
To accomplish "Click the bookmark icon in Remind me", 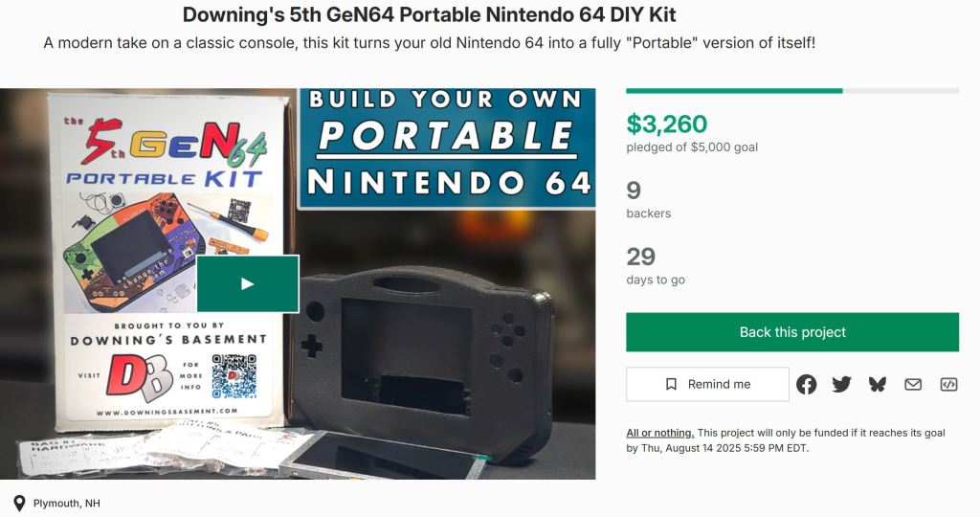I will (672, 384).
